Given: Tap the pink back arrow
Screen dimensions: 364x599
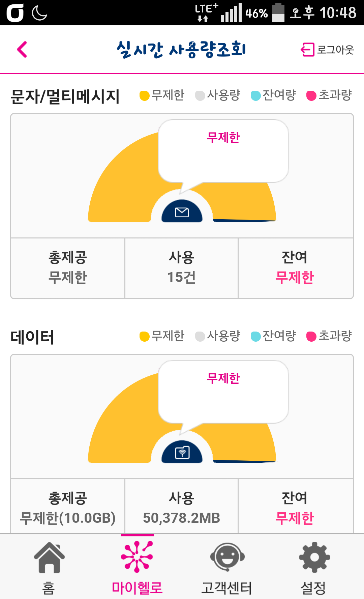Looking at the screenshot, I should [22, 50].
